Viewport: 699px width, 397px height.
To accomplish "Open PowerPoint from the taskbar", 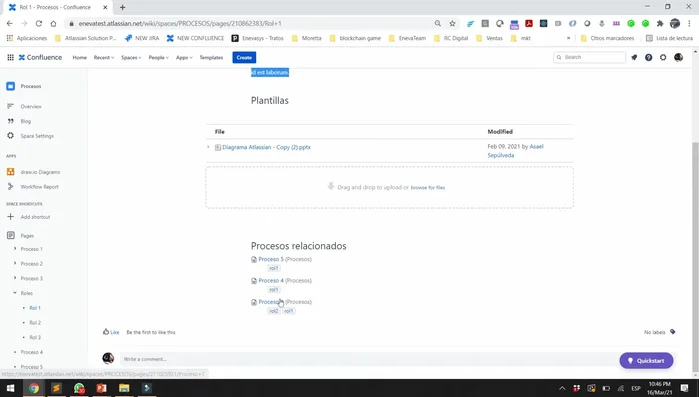I will pos(102,388).
